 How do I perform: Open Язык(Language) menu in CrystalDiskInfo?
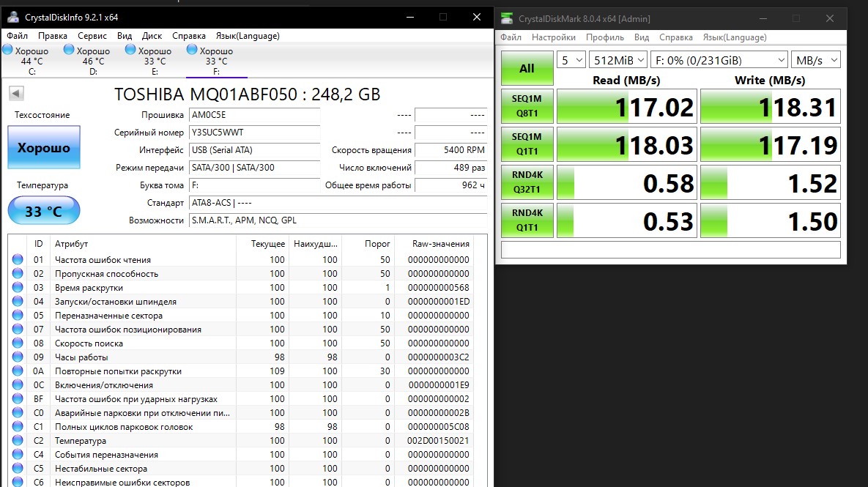pos(248,35)
